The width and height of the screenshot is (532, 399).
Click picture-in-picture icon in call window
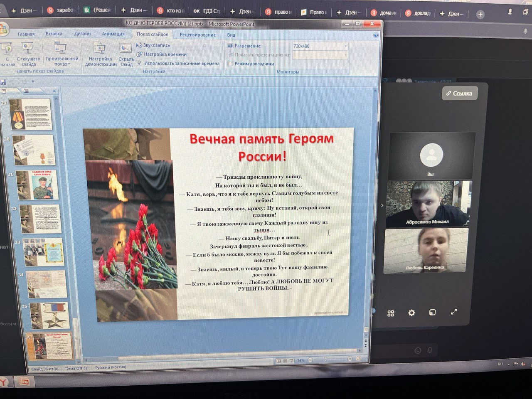pos(432,312)
